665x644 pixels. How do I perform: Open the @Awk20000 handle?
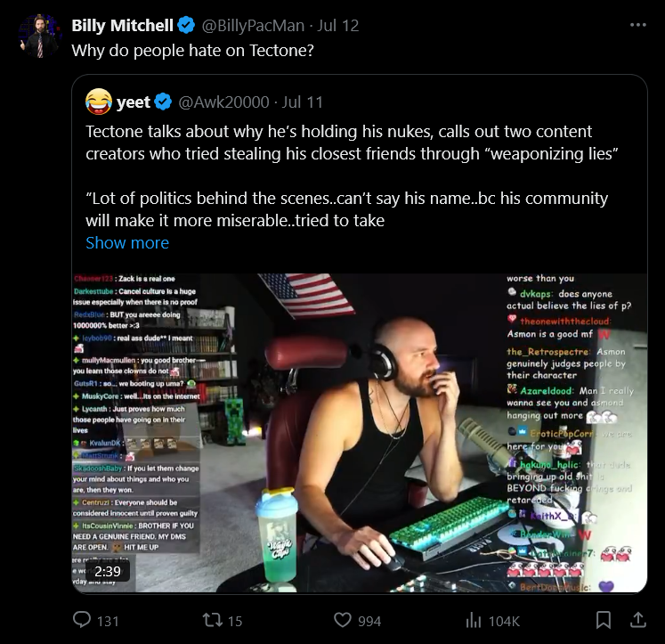[223, 102]
